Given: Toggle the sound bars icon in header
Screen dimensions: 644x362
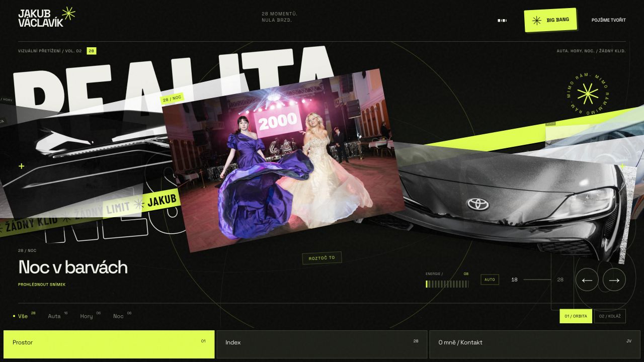Looking at the screenshot, I should coord(502,21).
